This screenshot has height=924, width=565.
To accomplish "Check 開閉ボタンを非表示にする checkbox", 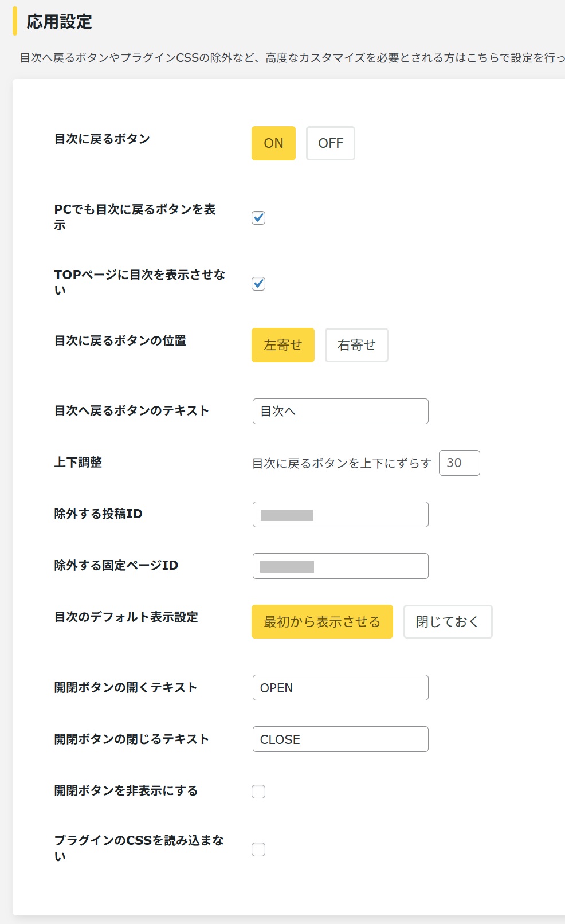I will [258, 792].
